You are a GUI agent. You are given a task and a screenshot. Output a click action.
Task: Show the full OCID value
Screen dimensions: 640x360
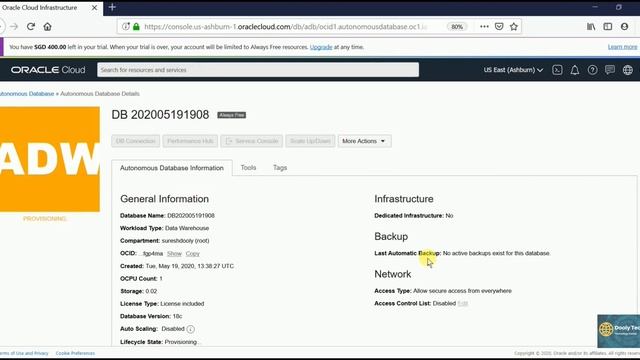(x=174, y=253)
